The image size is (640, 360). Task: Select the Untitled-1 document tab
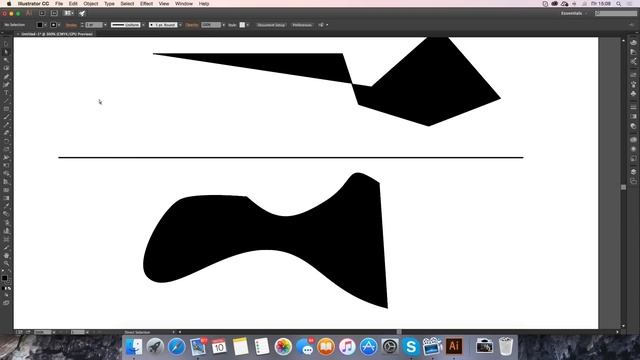point(57,34)
